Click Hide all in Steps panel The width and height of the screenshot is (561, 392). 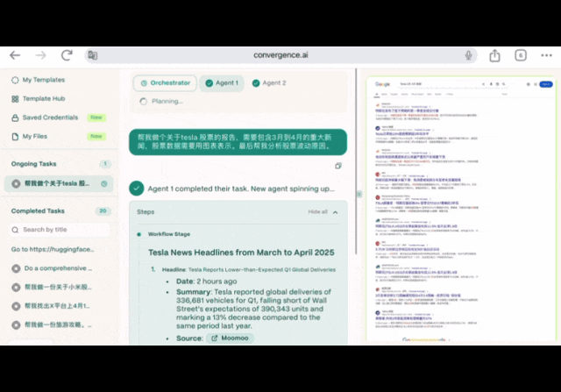point(317,212)
